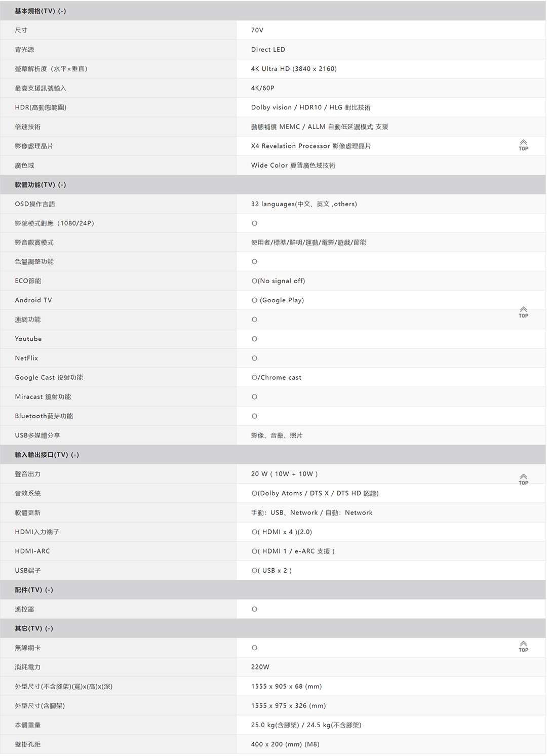Click 手動: USB、Network / 自動: Network value
This screenshot has width=547, height=756.
point(311,512)
